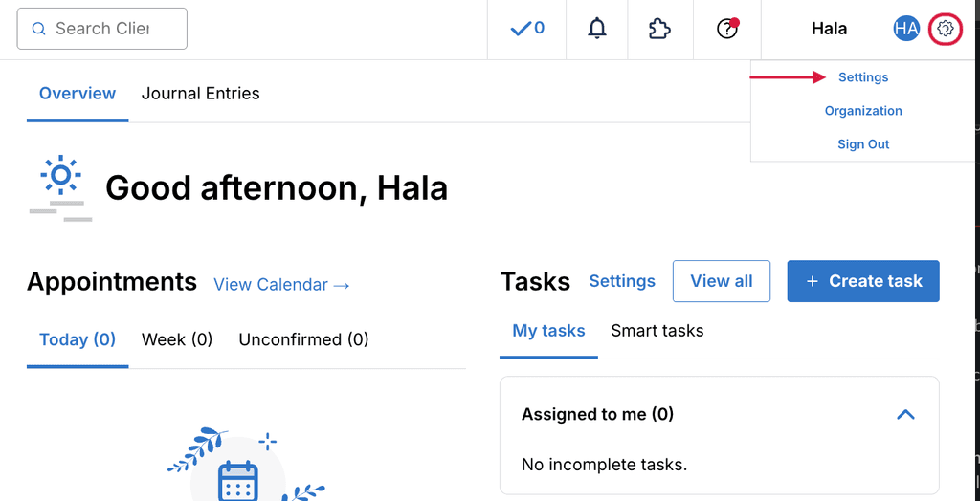
Task: Select Settings from the gear dropdown menu
Action: pyautogui.click(x=863, y=77)
